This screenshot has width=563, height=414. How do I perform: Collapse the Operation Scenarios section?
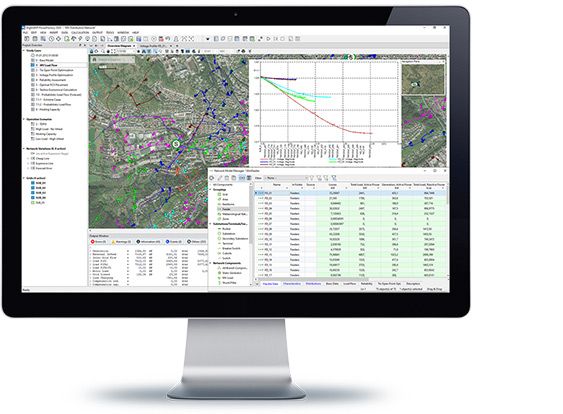point(24,119)
